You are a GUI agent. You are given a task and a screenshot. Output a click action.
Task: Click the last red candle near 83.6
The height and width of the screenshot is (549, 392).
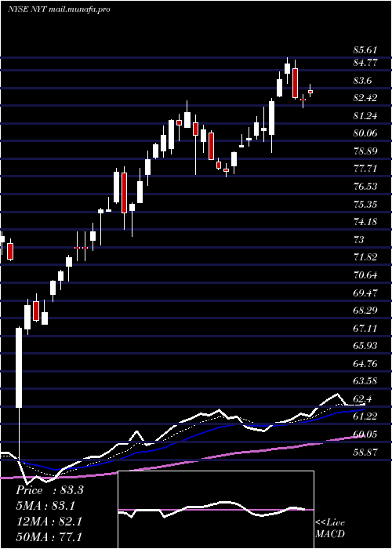[310, 92]
